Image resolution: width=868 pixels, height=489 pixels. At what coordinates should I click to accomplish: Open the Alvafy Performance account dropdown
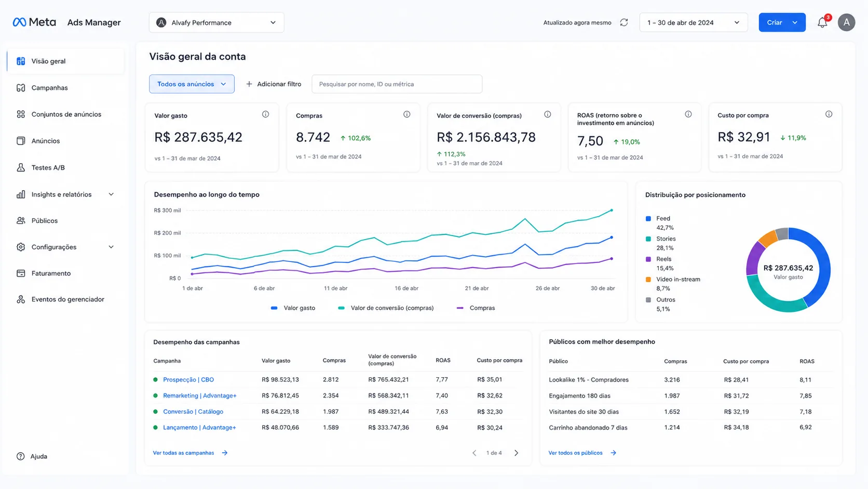click(216, 22)
